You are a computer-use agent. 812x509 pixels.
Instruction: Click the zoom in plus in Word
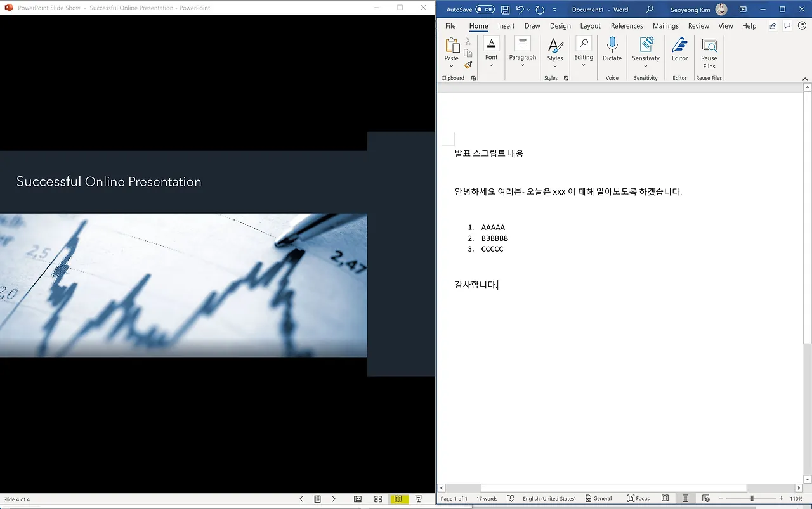pos(781,499)
